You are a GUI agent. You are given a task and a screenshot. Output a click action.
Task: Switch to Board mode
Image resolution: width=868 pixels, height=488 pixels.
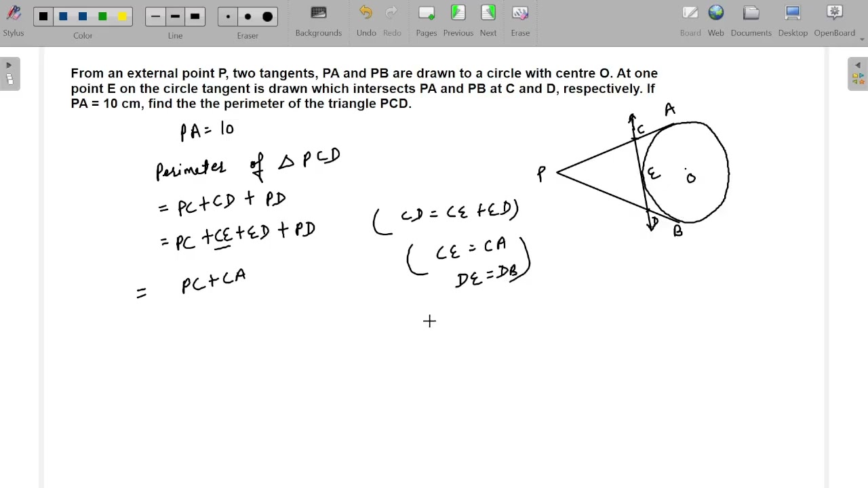point(690,21)
